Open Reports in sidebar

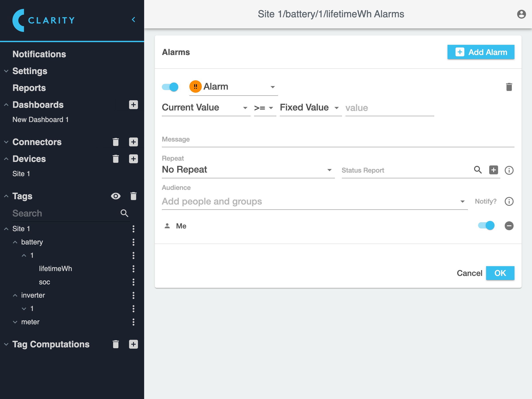click(29, 88)
